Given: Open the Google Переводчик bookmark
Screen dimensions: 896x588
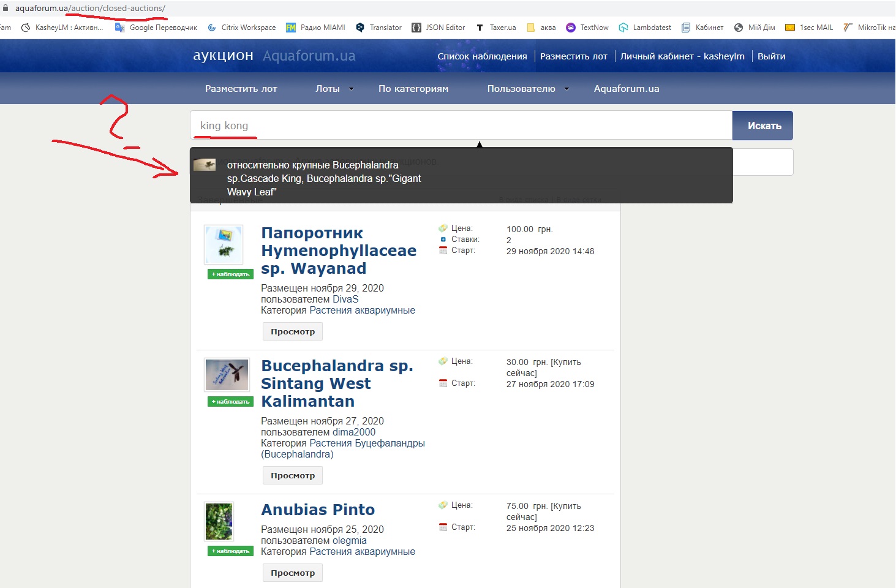Looking at the screenshot, I should click(x=156, y=28).
